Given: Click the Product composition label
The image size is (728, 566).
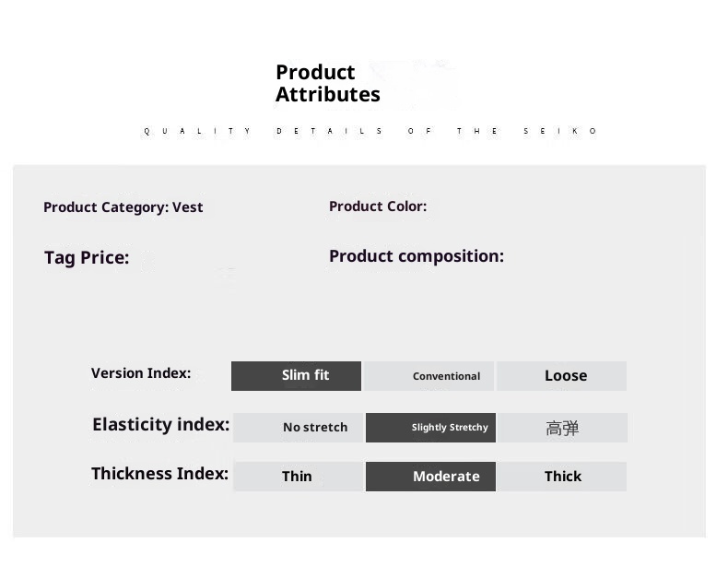Looking at the screenshot, I should 416,256.
